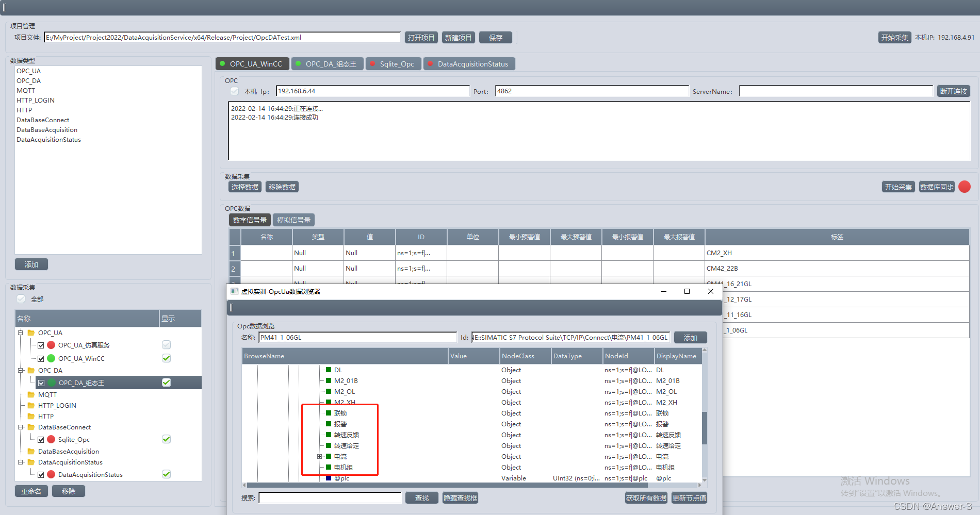Viewport: 980px width, 515px height.
Task: Click the MQTT folder icon in tree
Action: click(31, 395)
